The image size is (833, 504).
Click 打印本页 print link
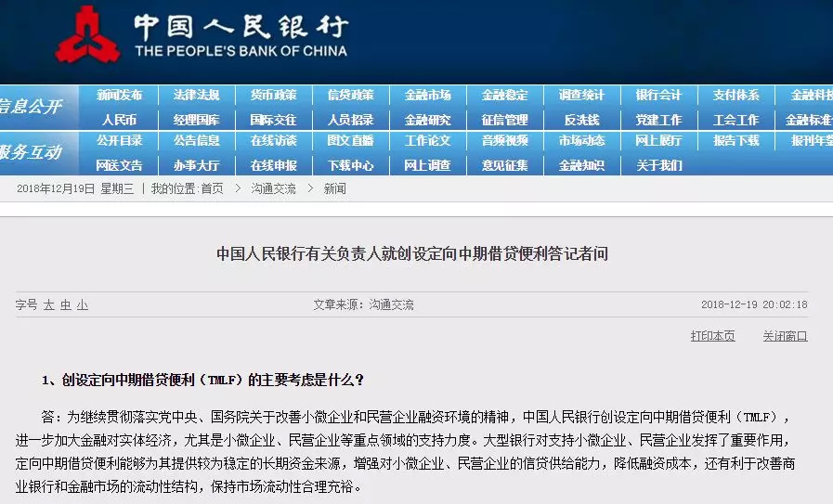pyautogui.click(x=713, y=336)
